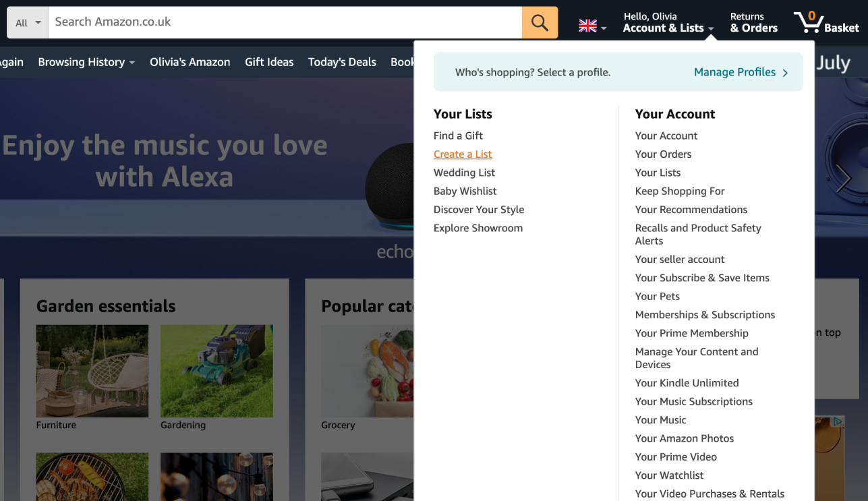Click the orange search magnifier button
Screen dimensions: 868x501
click(540, 22)
